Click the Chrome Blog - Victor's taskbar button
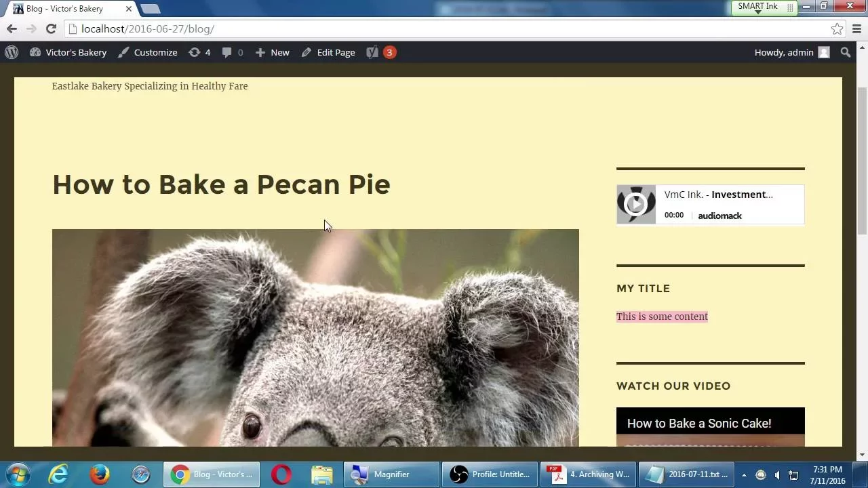 (x=212, y=474)
